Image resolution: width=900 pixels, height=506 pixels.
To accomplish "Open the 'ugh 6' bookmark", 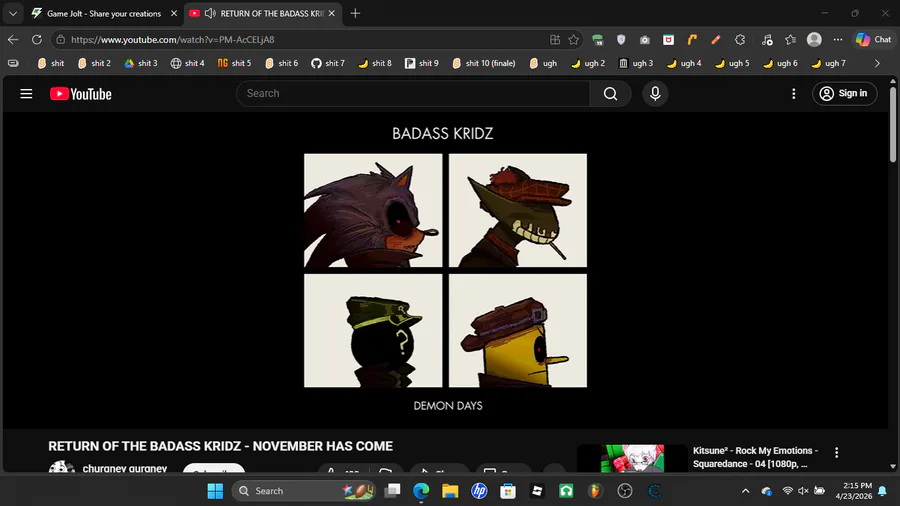I will (x=780, y=63).
